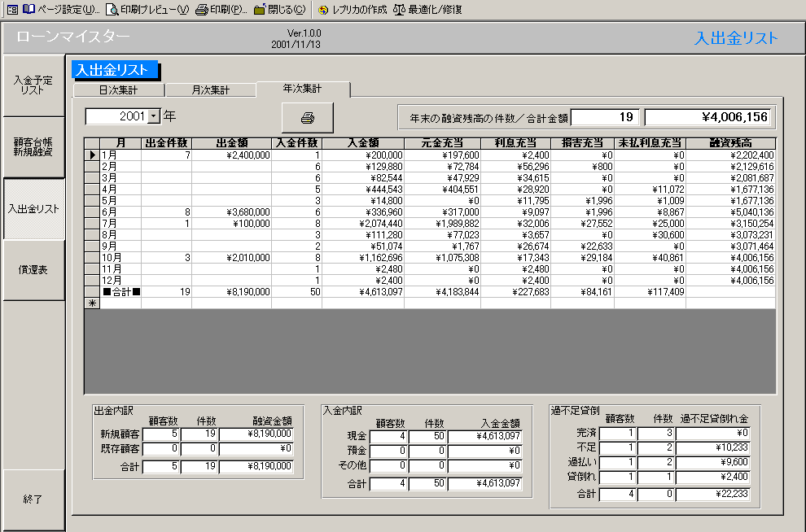Click the year-end loan balance amount field
The width and height of the screenshot is (806, 532).
tap(707, 117)
